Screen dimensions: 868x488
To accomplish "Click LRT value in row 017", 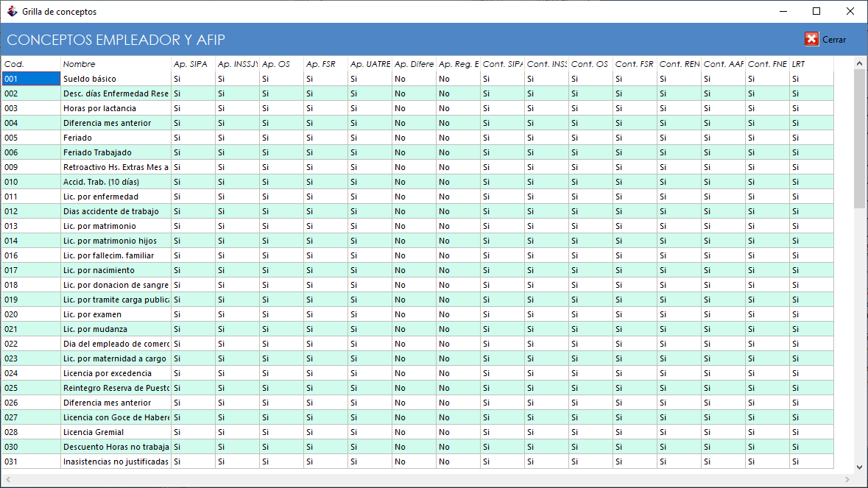I will click(811, 271).
